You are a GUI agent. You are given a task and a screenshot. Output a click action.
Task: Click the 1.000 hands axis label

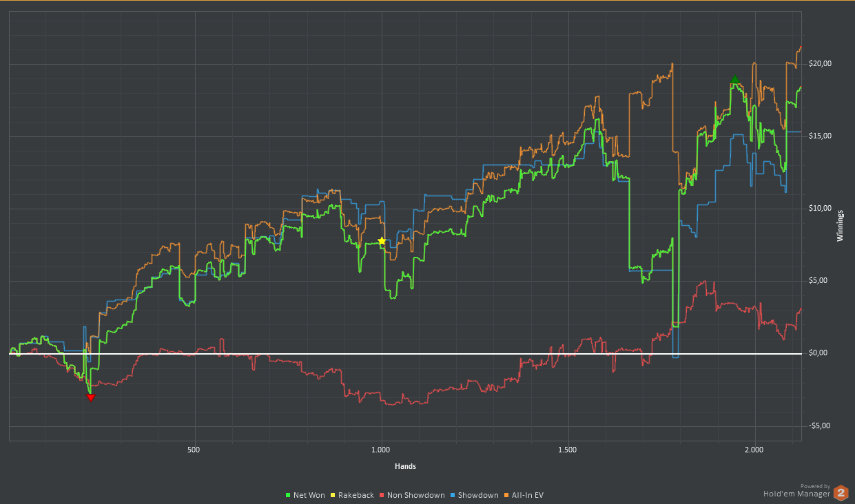pos(380,450)
